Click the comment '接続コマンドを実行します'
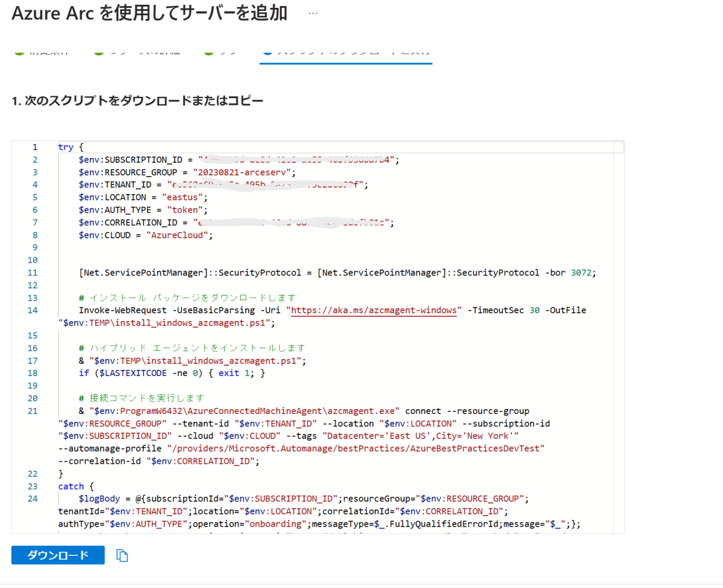Screen dimensions: 723x588 click(x=142, y=398)
